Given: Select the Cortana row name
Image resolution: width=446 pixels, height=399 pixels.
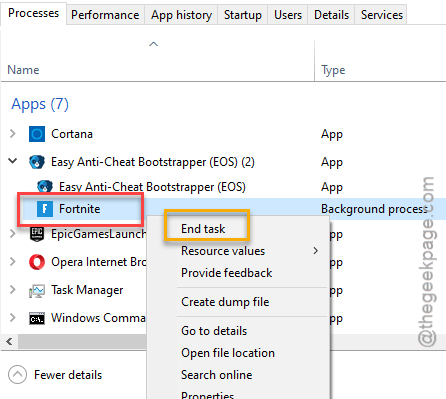Looking at the screenshot, I should 72,134.
